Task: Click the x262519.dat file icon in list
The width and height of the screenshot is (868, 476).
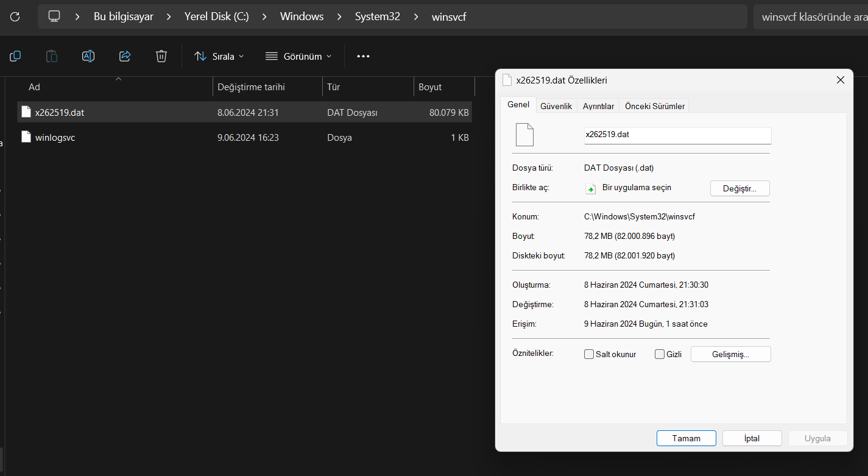Action: click(26, 112)
